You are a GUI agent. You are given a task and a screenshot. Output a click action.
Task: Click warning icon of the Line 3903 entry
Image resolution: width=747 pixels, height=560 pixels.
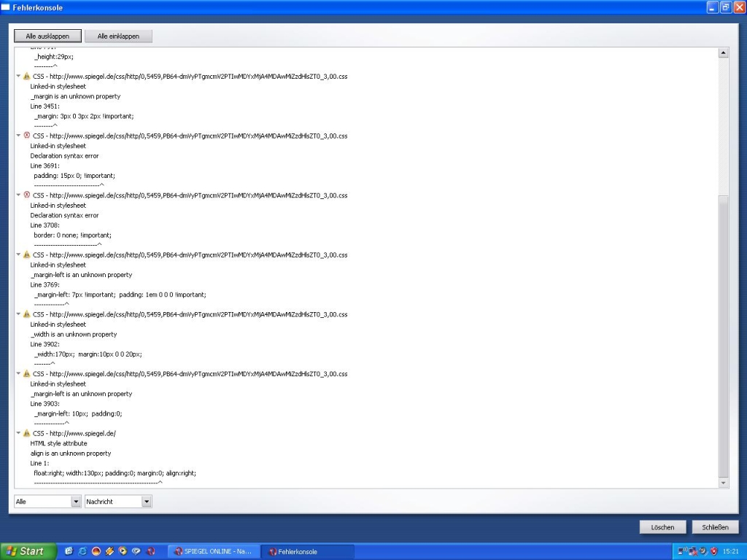[x=27, y=374]
